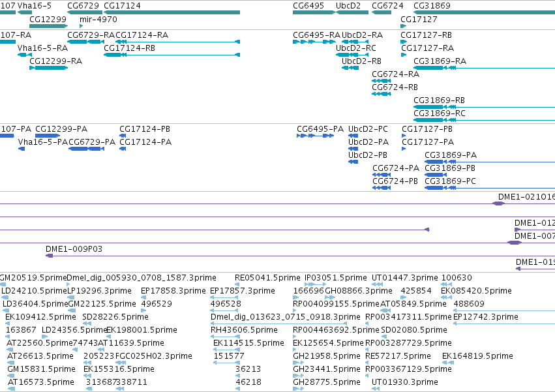Click protein CG17127-PA
The image size is (555, 392).
point(404,149)
